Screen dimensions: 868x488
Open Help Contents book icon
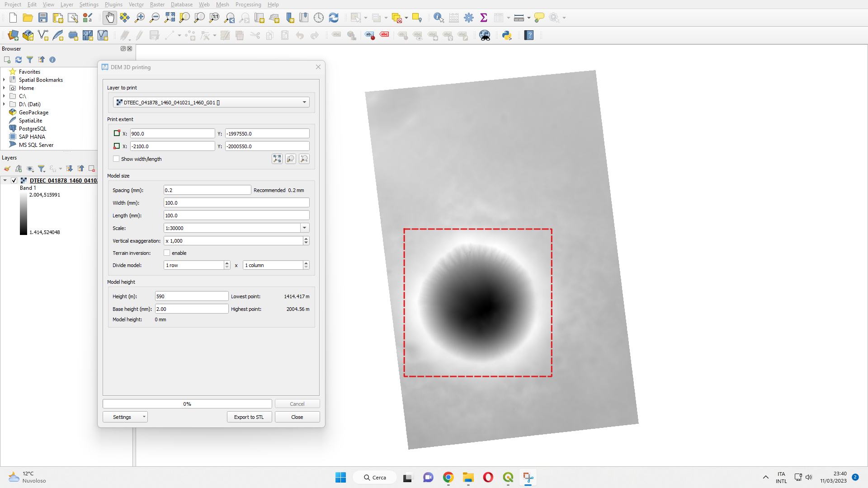click(x=529, y=35)
